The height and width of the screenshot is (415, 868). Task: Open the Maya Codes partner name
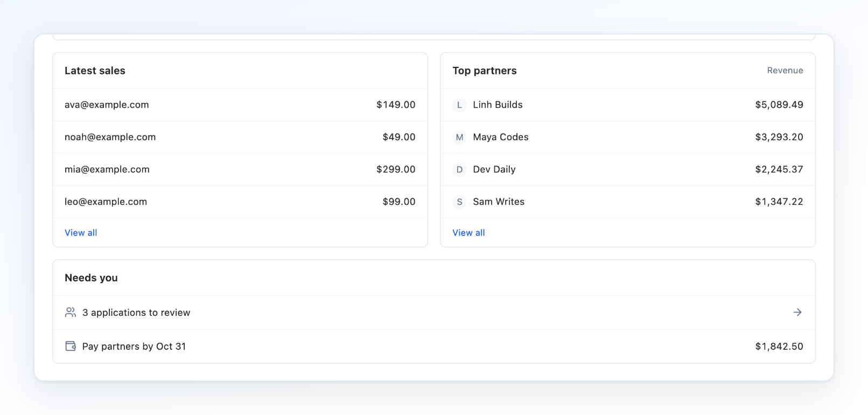click(501, 137)
